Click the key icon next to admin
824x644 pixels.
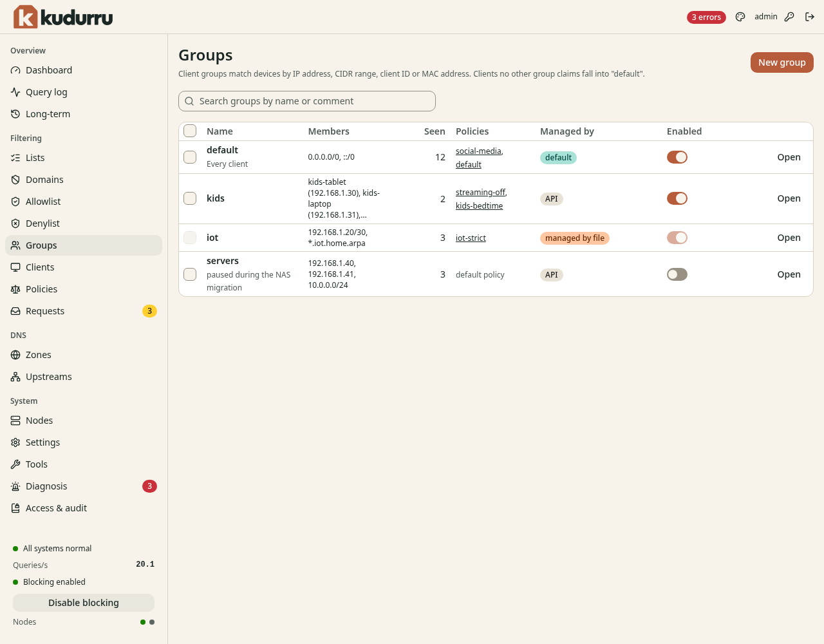(789, 17)
